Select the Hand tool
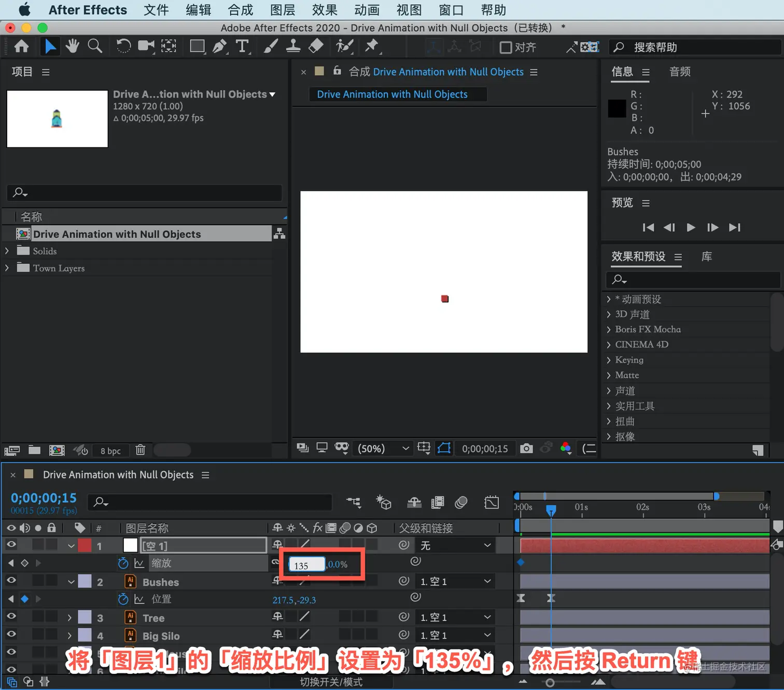The height and width of the screenshot is (690, 784). pos(72,46)
